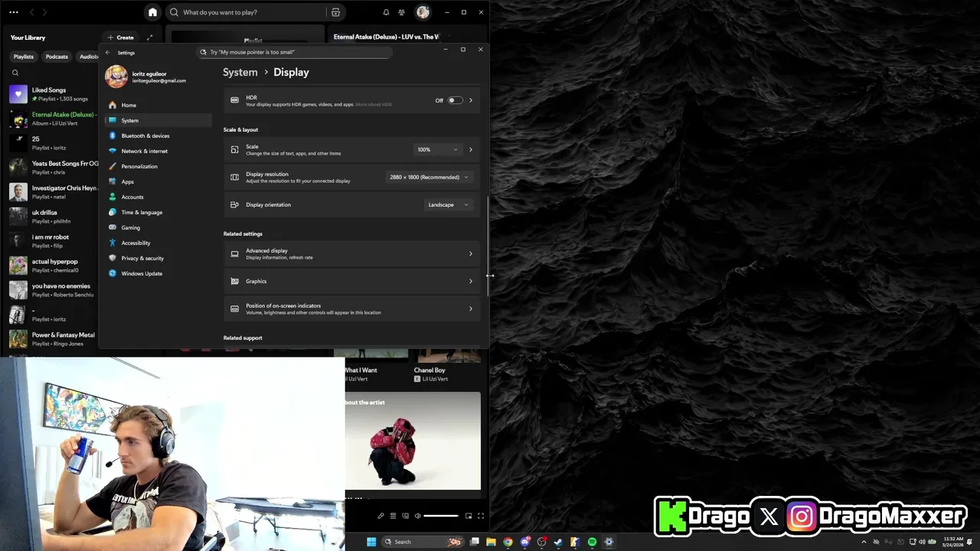The height and width of the screenshot is (551, 980).
Task: Adjust Spotify volume slider
Action: [x=441, y=516]
